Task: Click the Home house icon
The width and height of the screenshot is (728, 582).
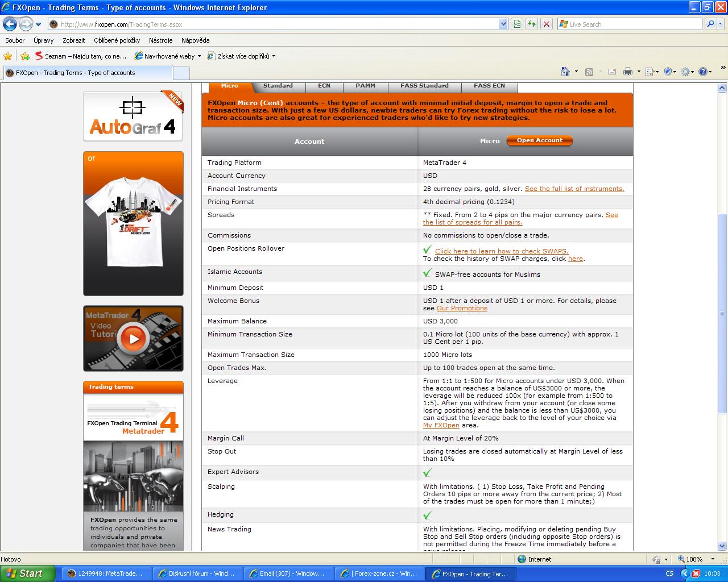Action: tap(565, 72)
